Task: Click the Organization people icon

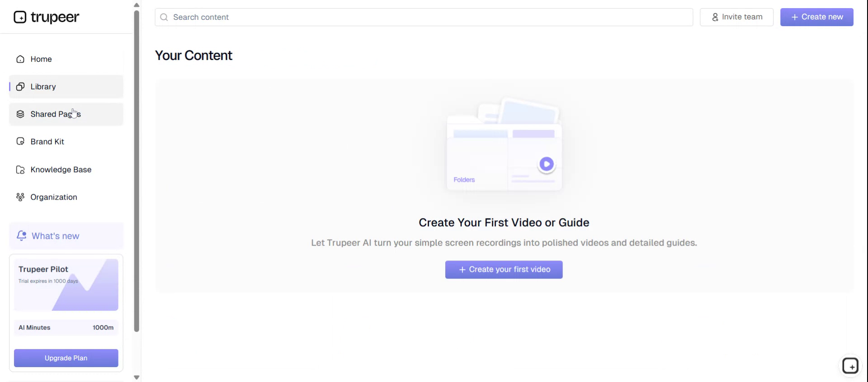Action: pyautogui.click(x=20, y=197)
